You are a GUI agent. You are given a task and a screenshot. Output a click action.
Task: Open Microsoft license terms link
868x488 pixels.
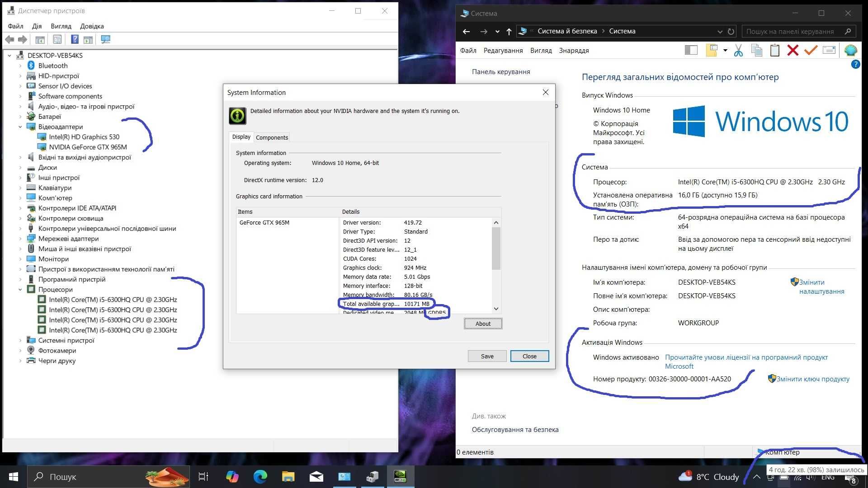pyautogui.click(x=746, y=362)
